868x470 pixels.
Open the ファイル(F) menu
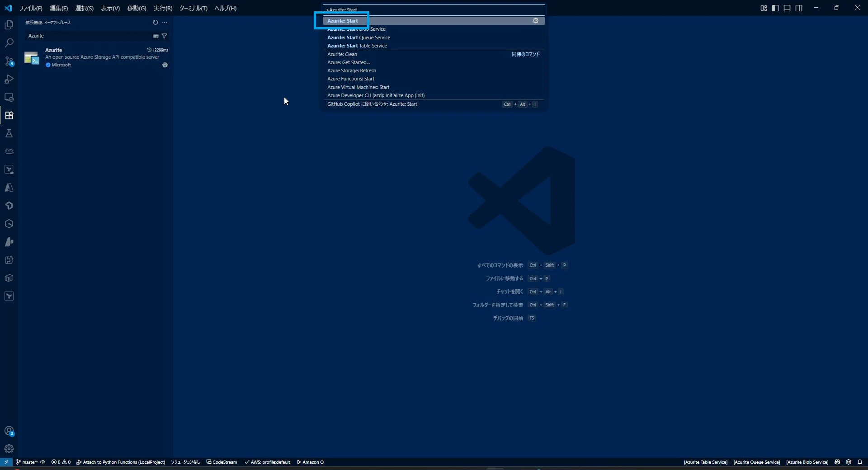31,8
